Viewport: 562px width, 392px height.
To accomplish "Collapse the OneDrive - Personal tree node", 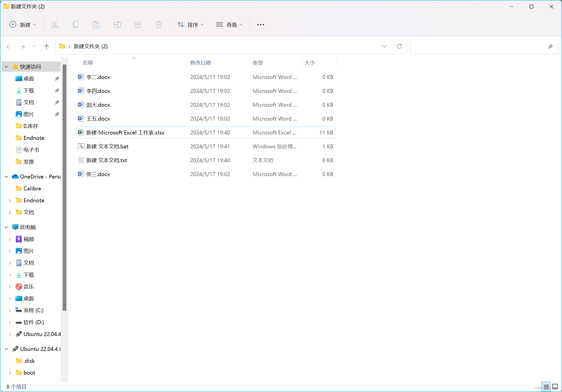I will [x=6, y=177].
